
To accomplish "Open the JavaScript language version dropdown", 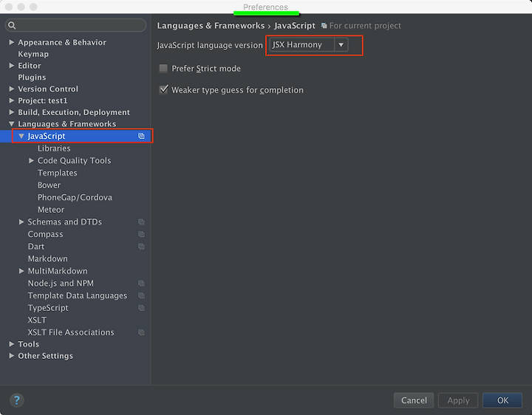I will coord(308,45).
